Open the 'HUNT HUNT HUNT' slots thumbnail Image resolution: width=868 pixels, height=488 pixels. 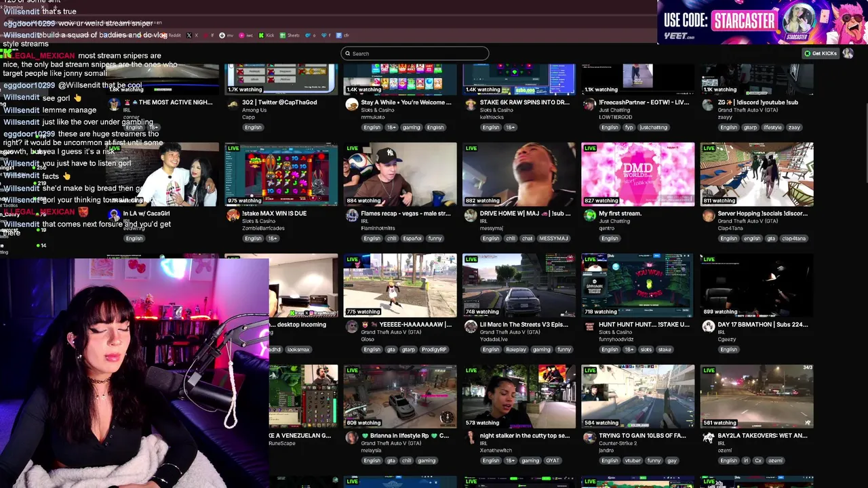637,285
